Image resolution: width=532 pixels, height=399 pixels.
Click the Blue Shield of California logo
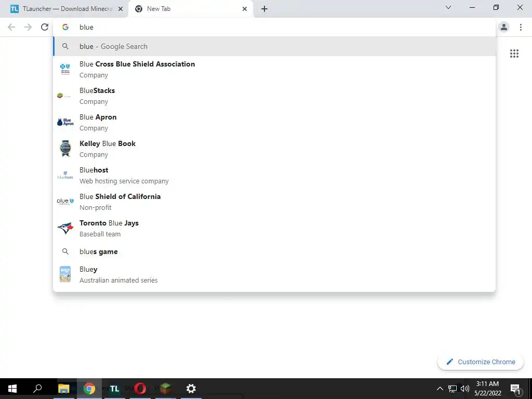pos(65,201)
